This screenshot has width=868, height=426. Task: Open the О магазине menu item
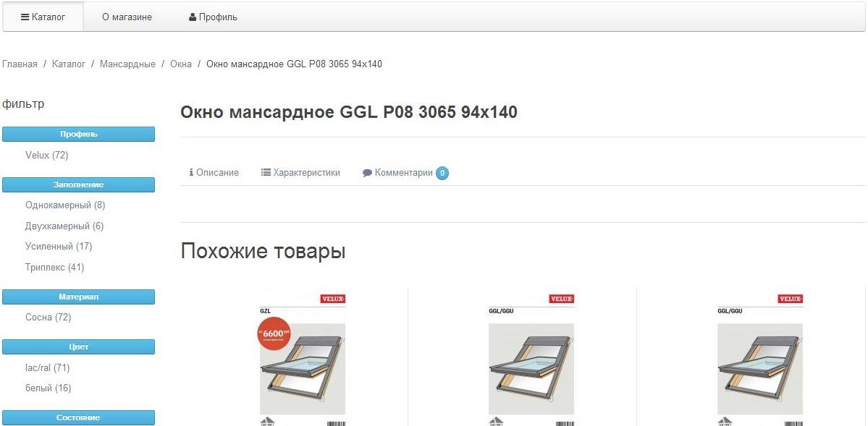tap(127, 17)
